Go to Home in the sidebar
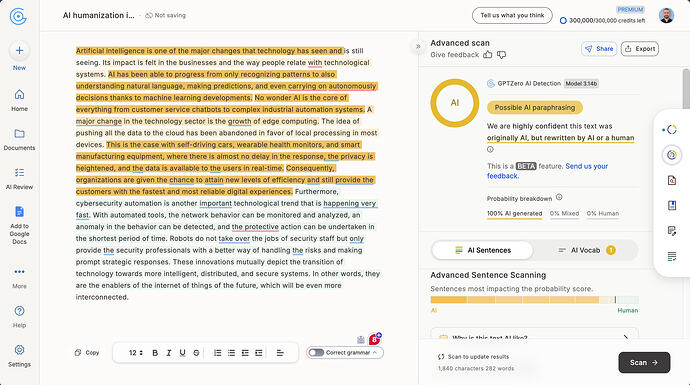Viewport: 690px width, 385px height. (19, 100)
